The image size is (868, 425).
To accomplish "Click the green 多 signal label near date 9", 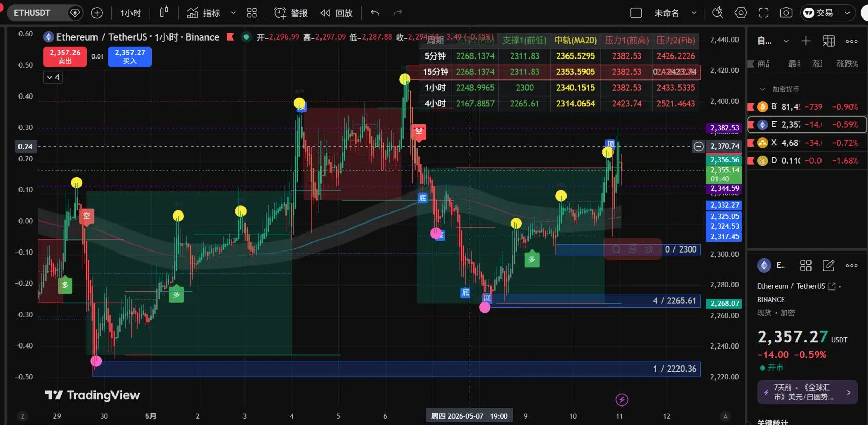I will pos(532,259).
